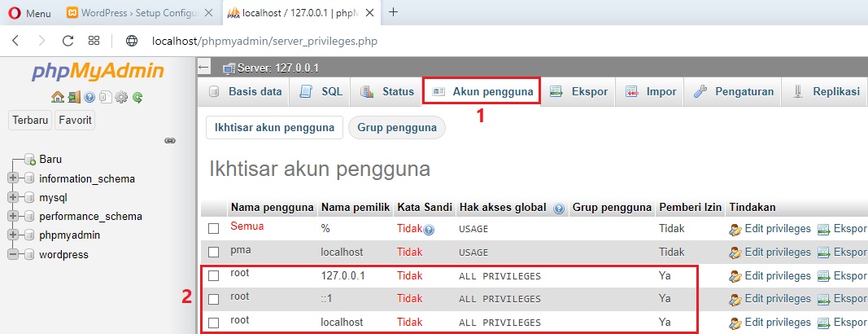Go back in browser history
The image size is (868, 334).
(x=15, y=41)
